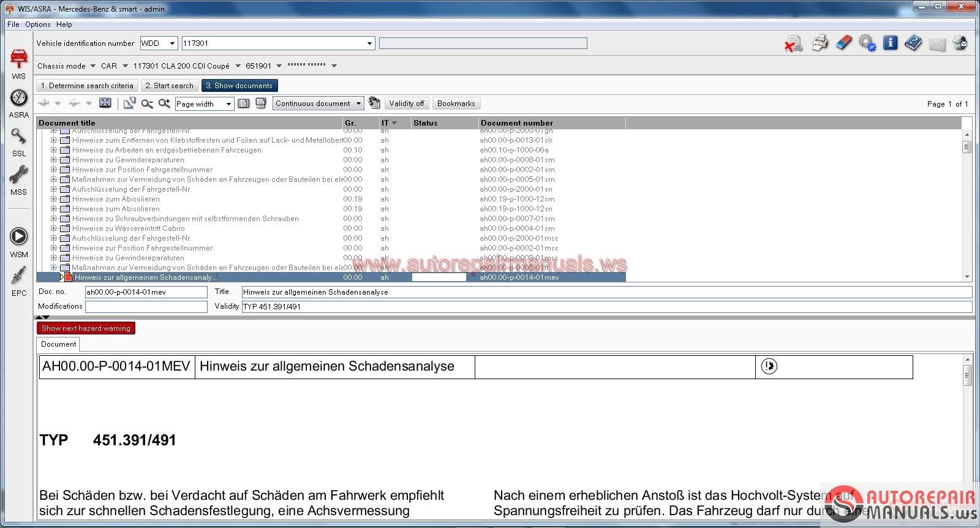Open the back history dropdown arrow
This screenshot has height=528, width=980.
(x=58, y=103)
